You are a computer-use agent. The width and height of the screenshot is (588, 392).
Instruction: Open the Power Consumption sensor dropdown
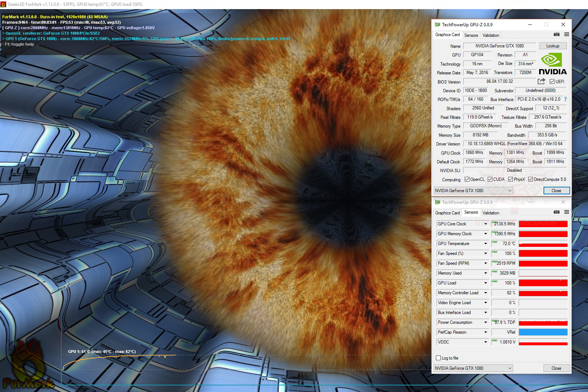pos(486,322)
